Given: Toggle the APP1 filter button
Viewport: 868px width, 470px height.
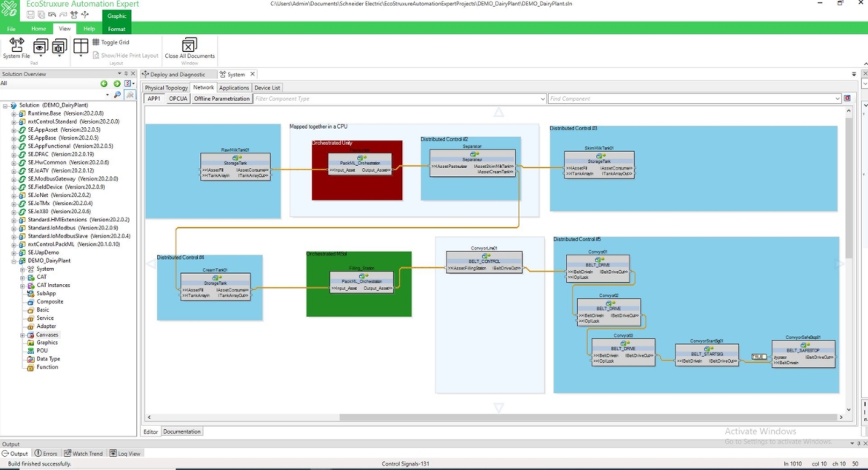Looking at the screenshot, I should pyautogui.click(x=154, y=98).
